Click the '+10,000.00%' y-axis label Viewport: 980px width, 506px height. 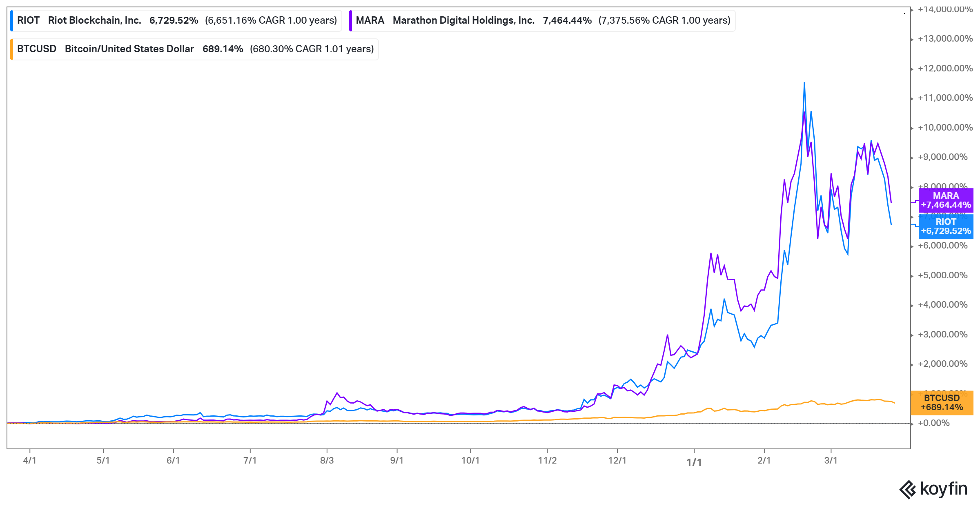coord(945,128)
